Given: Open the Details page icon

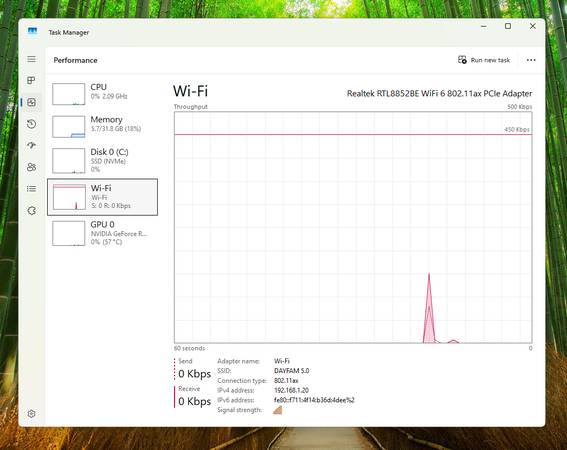Looking at the screenshot, I should pyautogui.click(x=31, y=189).
